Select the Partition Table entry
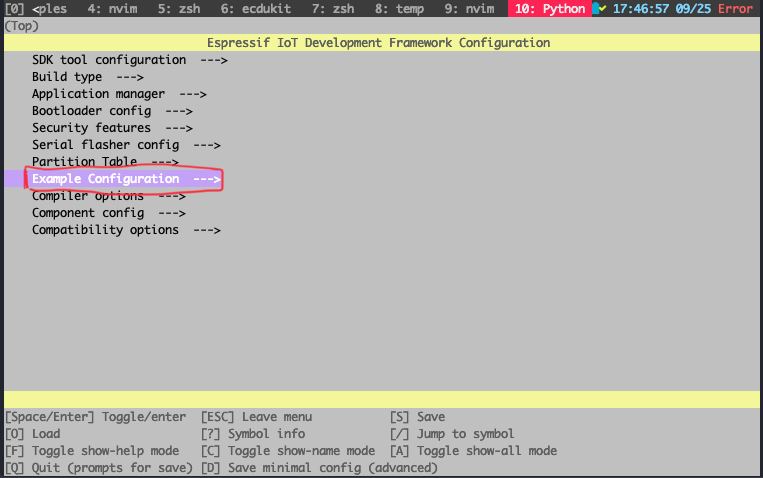Viewport: 763px width, 478px height. [105, 161]
